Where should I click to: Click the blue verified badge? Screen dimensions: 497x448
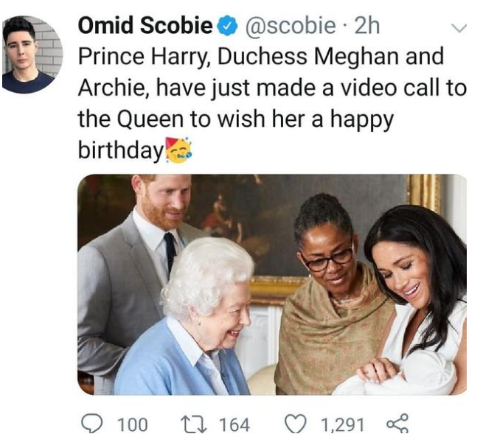[227, 27]
